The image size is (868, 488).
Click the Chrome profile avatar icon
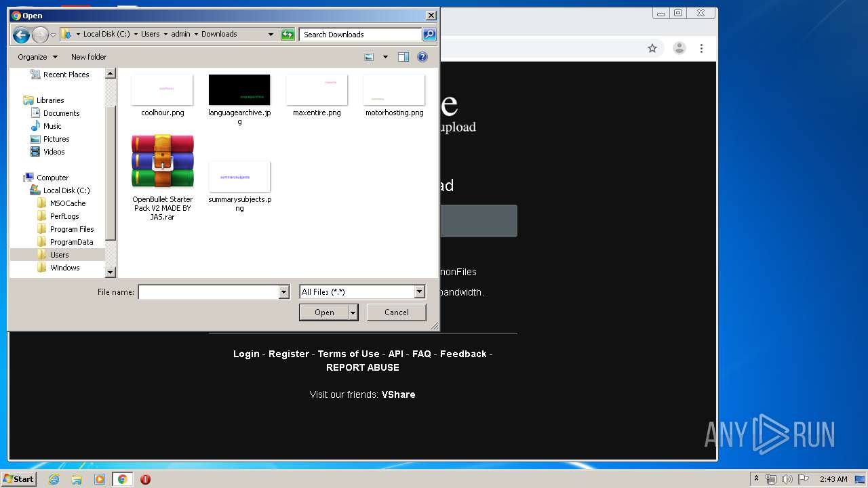[679, 48]
